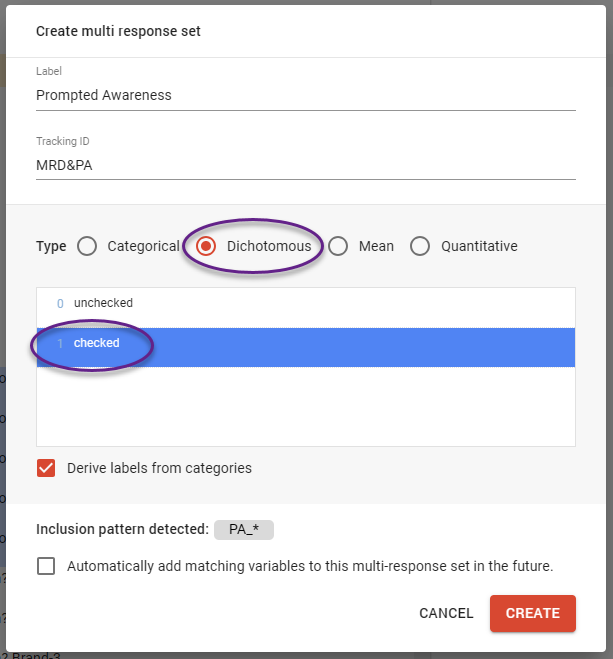Image resolution: width=613 pixels, height=659 pixels.
Task: Click the 'Derive labels from categories' label text
Action: 159,468
